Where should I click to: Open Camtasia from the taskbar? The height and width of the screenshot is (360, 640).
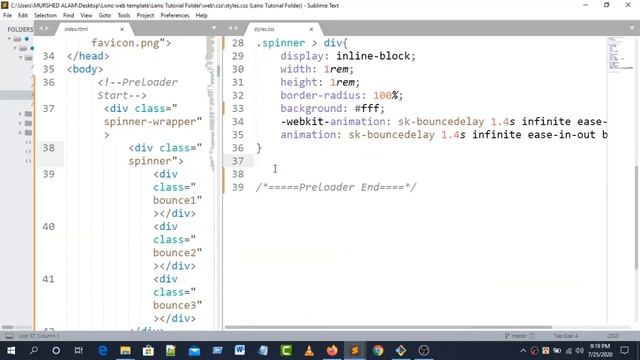click(286, 350)
